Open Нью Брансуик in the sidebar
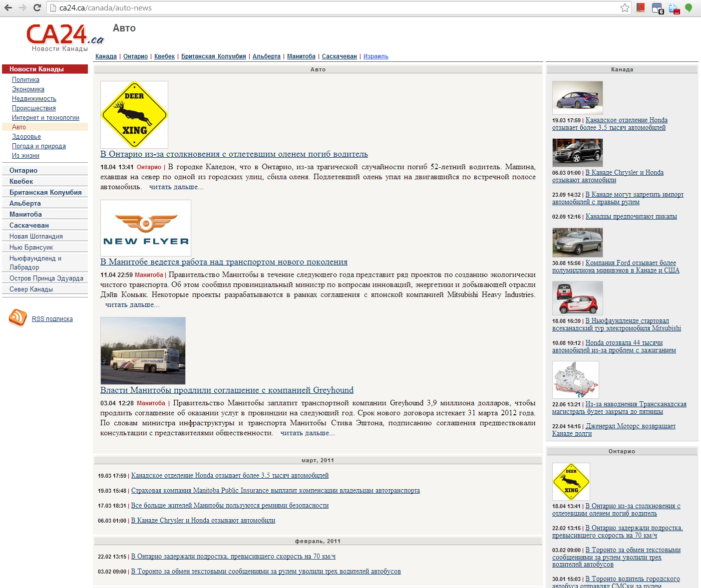The image size is (701, 588). [x=31, y=247]
